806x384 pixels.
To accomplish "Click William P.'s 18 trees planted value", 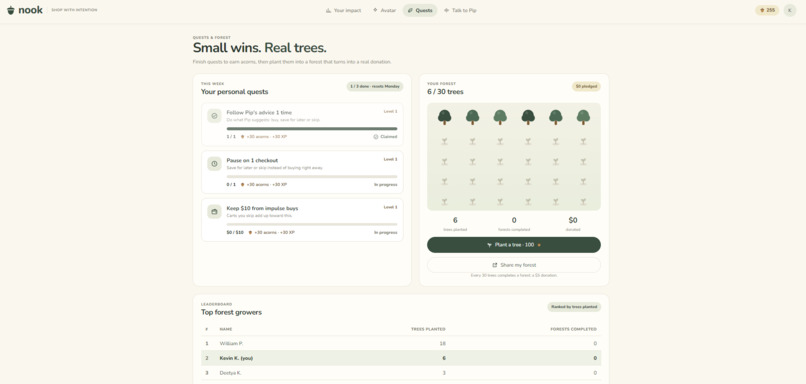I will click(443, 343).
